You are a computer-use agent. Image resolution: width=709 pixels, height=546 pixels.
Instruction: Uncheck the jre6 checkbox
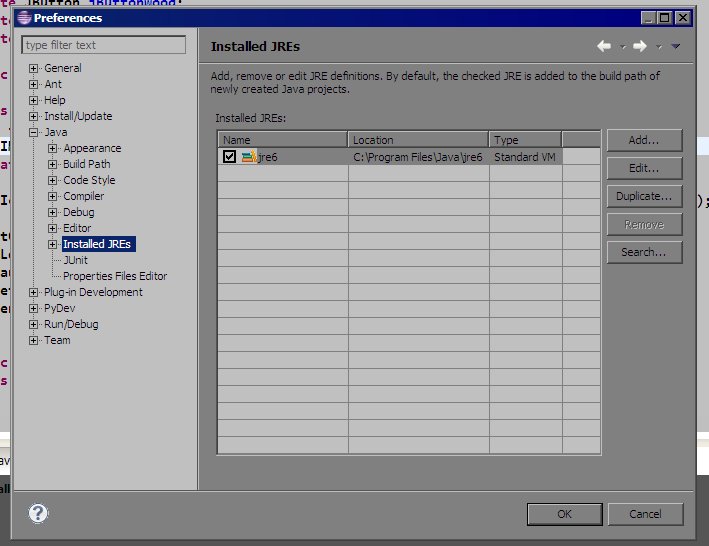(x=229, y=157)
